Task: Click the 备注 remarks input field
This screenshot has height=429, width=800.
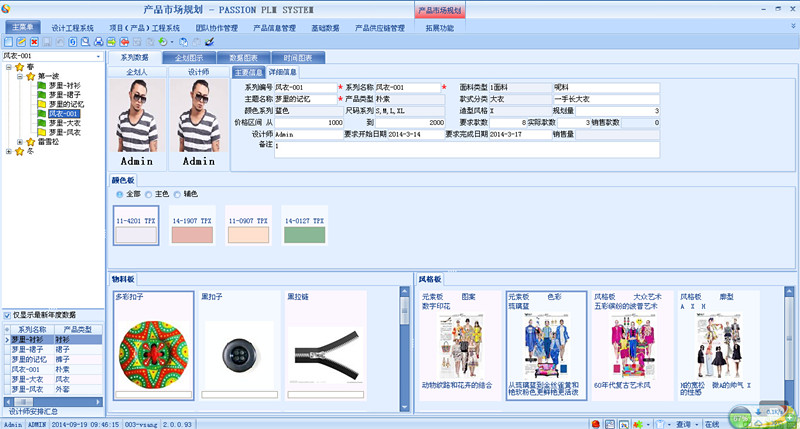Action: (467, 149)
